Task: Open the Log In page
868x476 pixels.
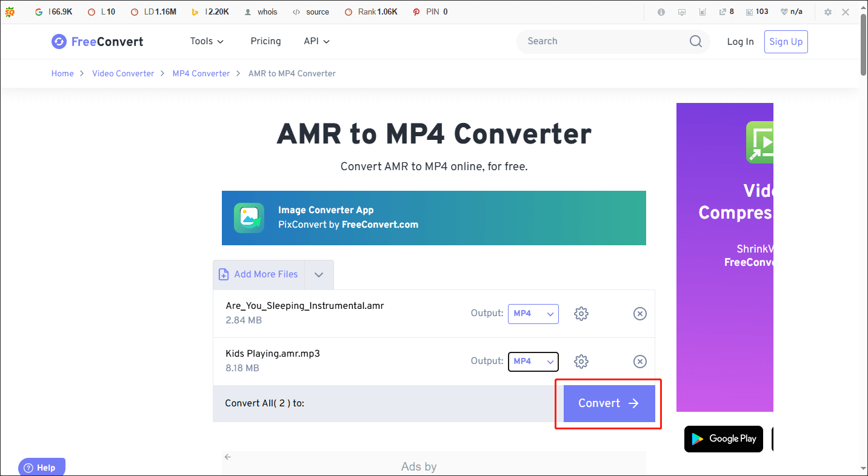Action: 740,42
